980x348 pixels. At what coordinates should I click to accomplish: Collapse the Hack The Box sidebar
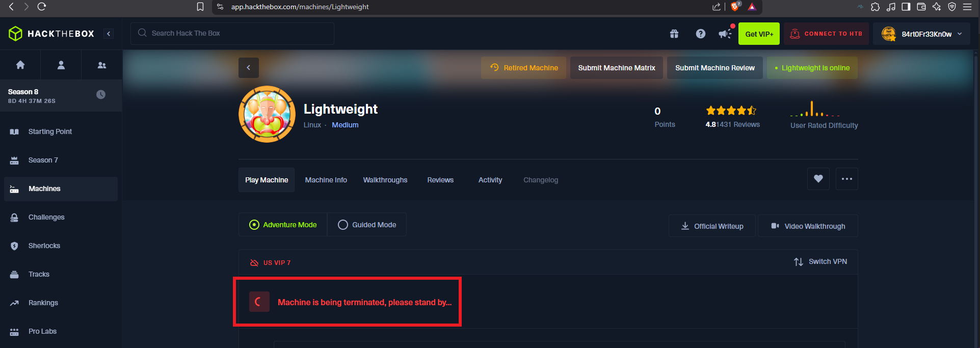pyautogui.click(x=109, y=34)
